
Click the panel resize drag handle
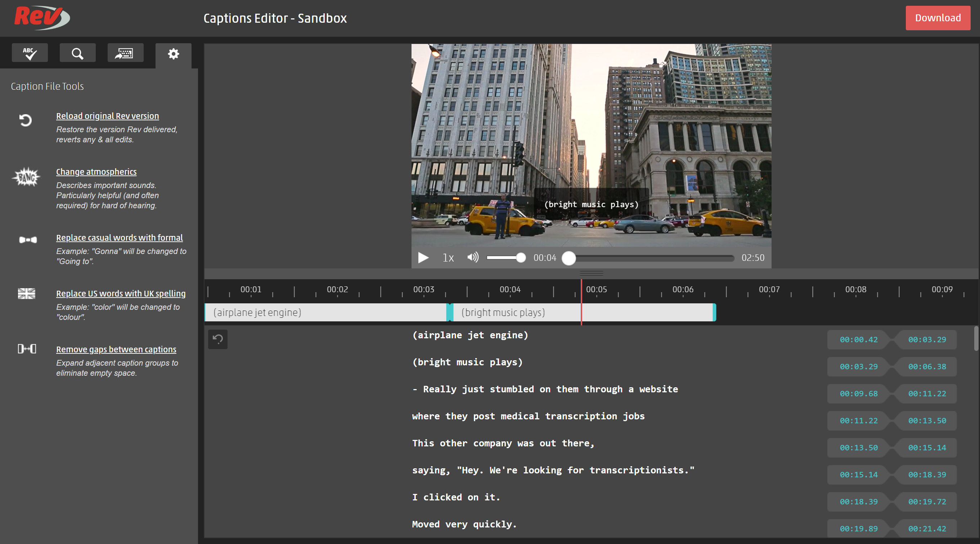[591, 273]
